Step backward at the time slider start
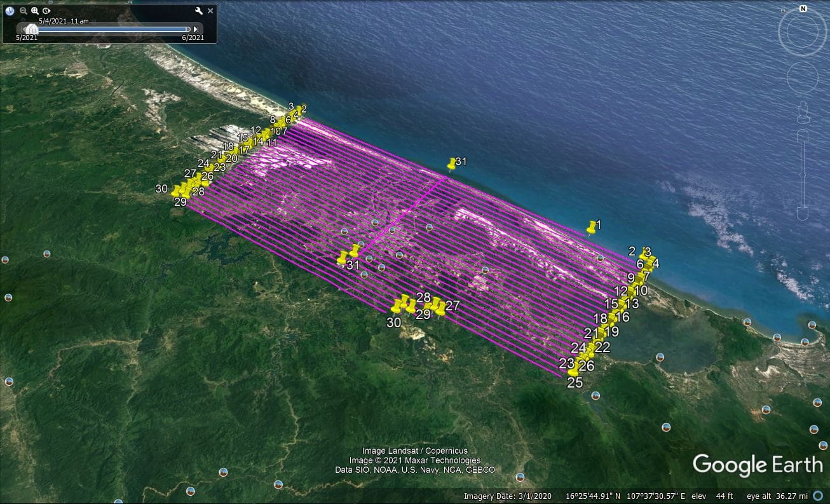The width and height of the screenshot is (830, 504). 24,29
